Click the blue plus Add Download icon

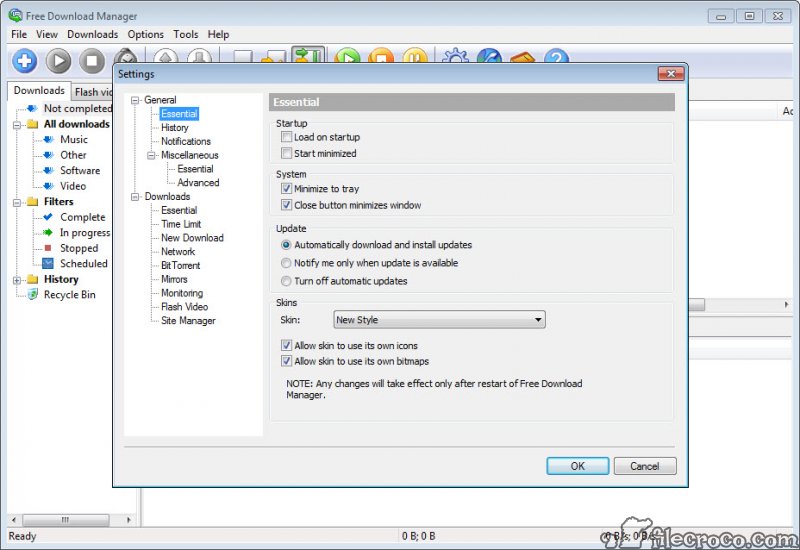24,61
